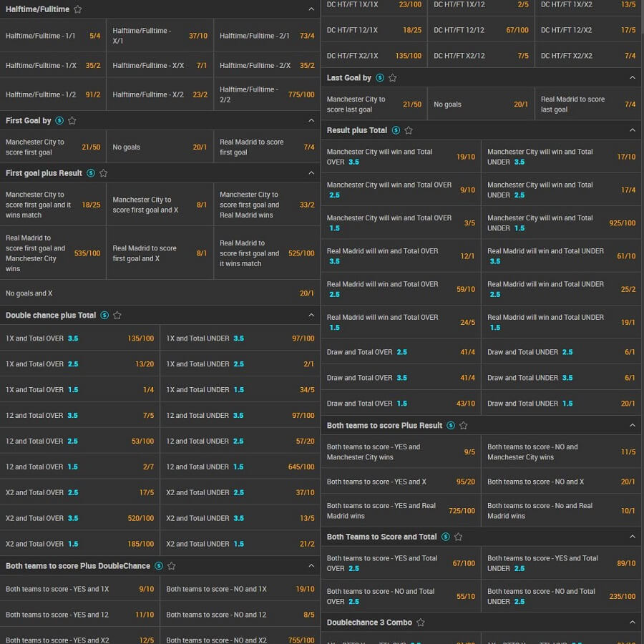This screenshot has height=644, width=644.
Task: Pick Draw and Total OVER 2.5
Action: [x=401, y=352]
